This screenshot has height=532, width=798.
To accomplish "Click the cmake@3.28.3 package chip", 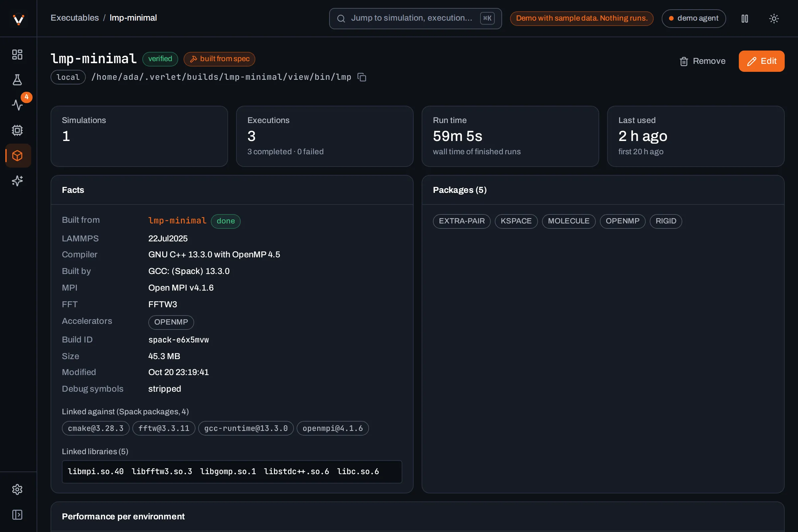I will [96, 429].
